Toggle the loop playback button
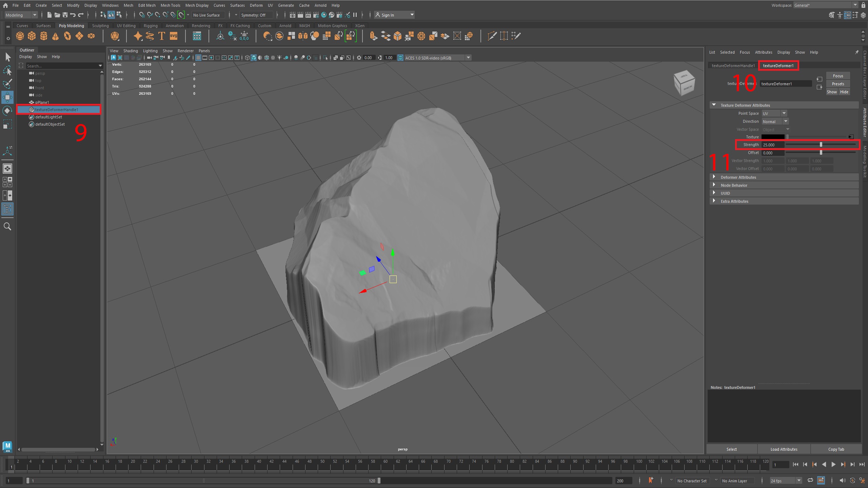Viewport: 868px width, 488px height. click(810, 481)
